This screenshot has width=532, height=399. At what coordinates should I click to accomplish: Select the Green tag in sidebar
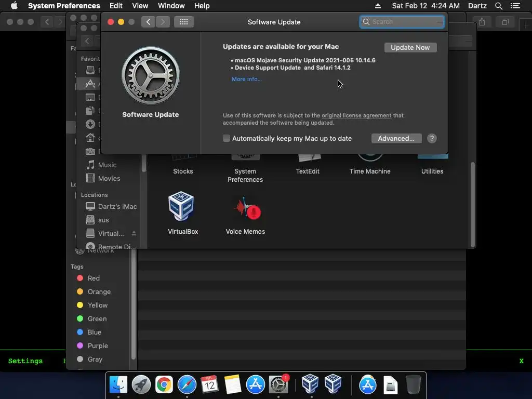[97, 319]
